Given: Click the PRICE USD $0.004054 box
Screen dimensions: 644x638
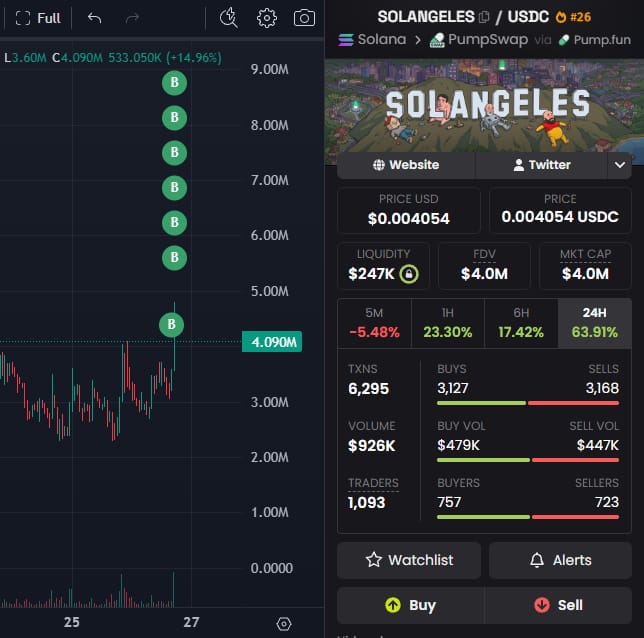Looking at the screenshot, I should tap(409, 210).
